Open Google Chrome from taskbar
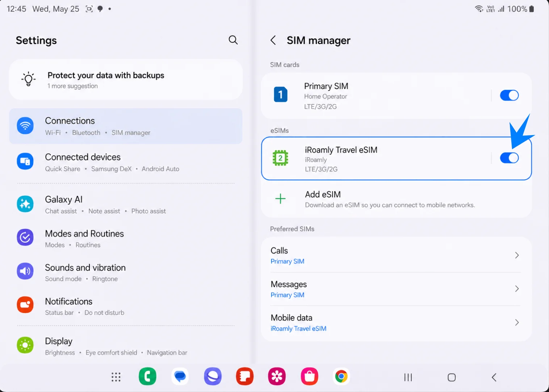Screen dimensions: 549x392 tap(341, 376)
